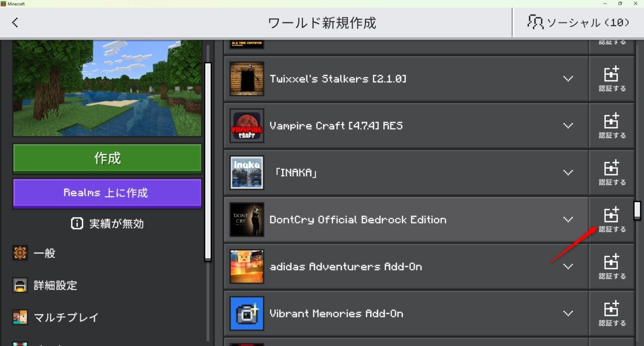Activate the INAKA pack
The height and width of the screenshot is (346, 644).
612,172
